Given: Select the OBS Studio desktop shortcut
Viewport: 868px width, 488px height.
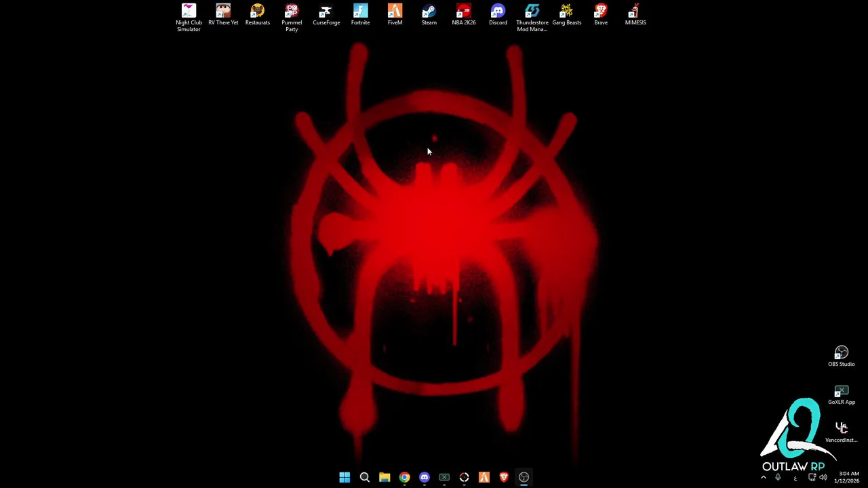Looking at the screenshot, I should point(842,357).
